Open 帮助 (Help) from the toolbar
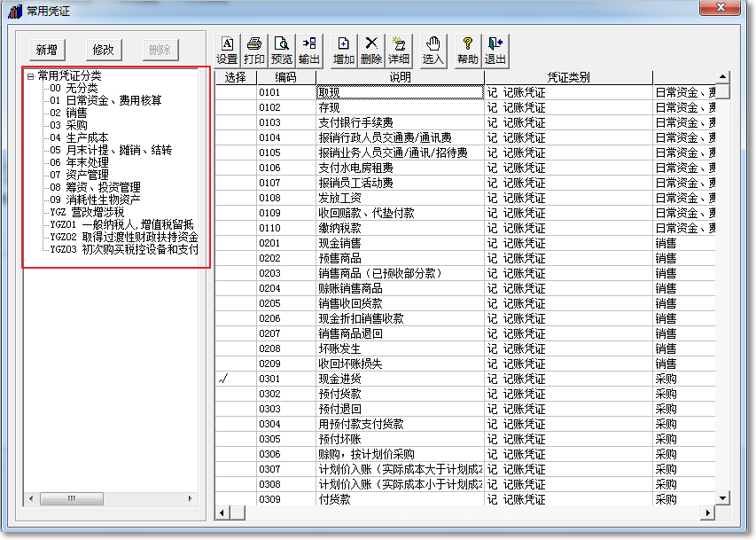Screen dimensions: 756x540 point(467,50)
